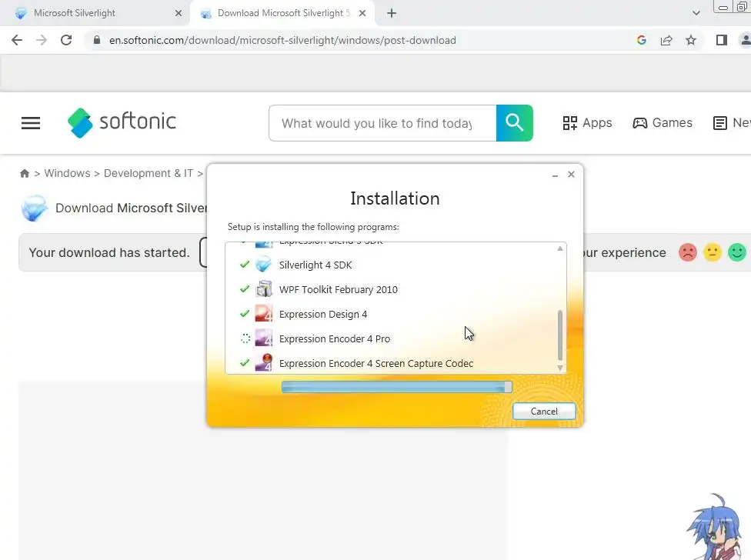The width and height of the screenshot is (751, 560).
Task: Select the WPF Toolkit February 2010 text
Action: 338,289
